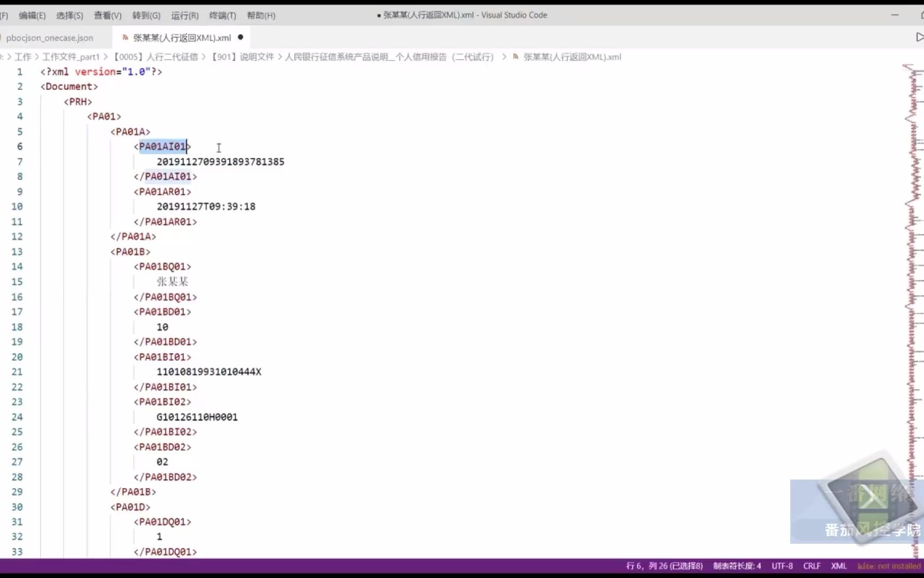Open the 编辑(E) menu

32,16
